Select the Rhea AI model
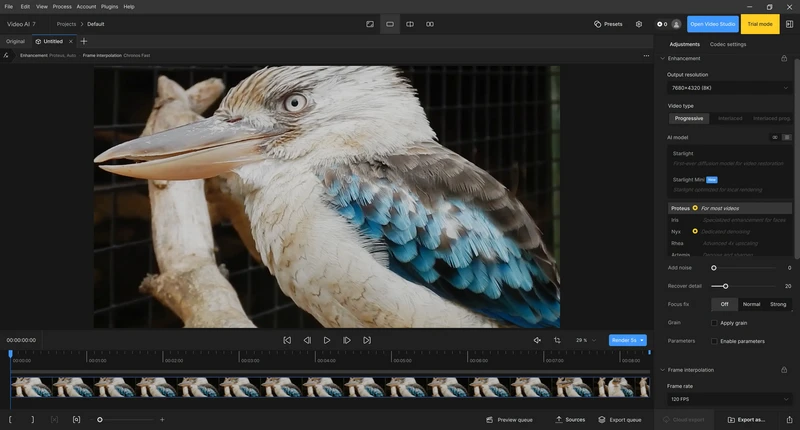 click(x=730, y=243)
